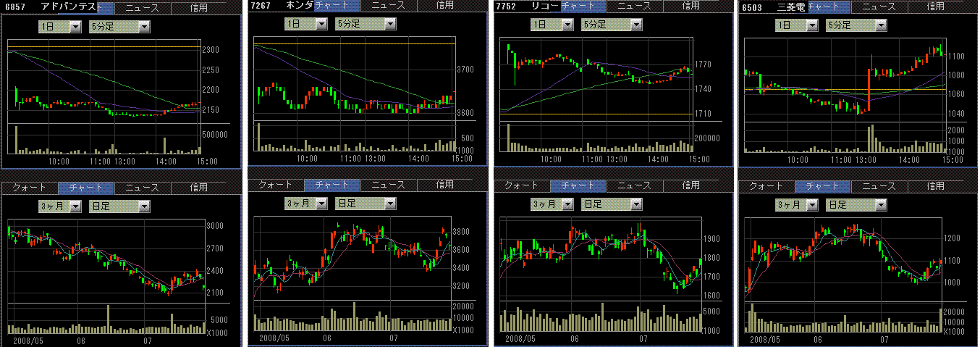Click the stock code 7752
The width and height of the screenshot is (980, 347).
click(507, 6)
